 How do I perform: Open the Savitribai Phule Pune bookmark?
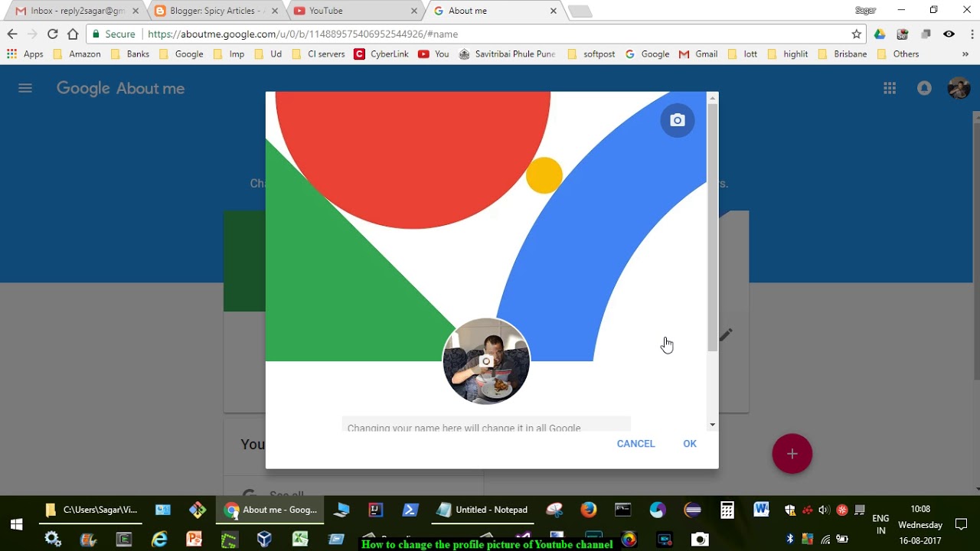[507, 54]
